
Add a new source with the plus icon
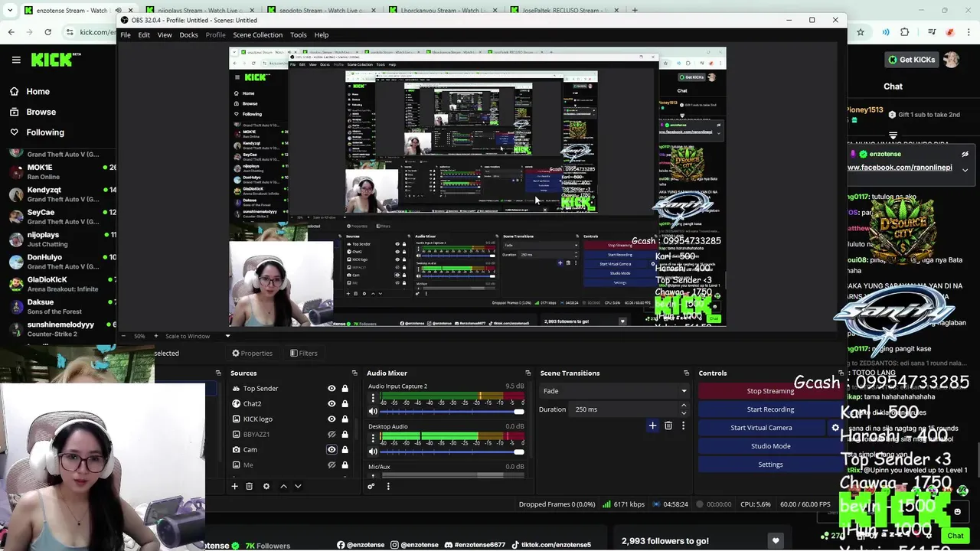click(x=235, y=486)
